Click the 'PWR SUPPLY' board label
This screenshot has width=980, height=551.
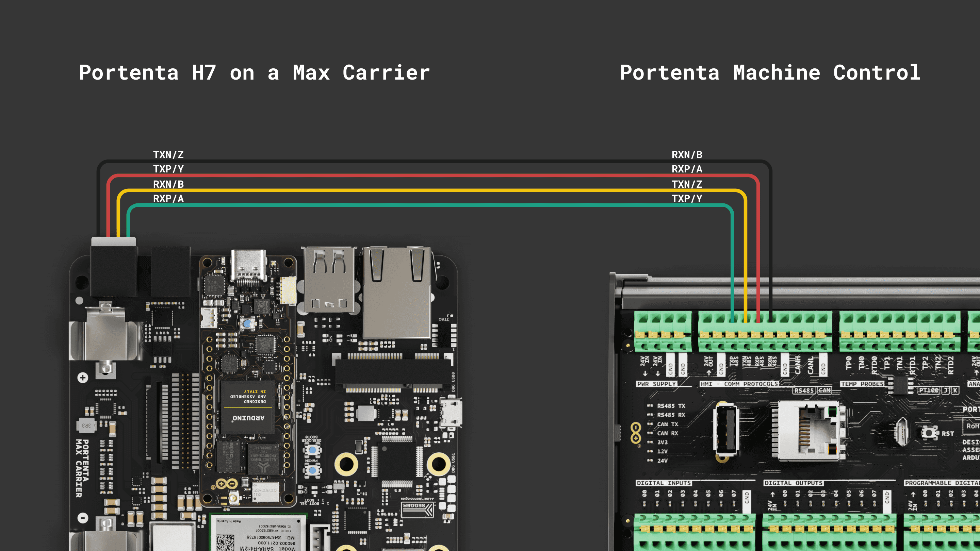pyautogui.click(x=656, y=384)
